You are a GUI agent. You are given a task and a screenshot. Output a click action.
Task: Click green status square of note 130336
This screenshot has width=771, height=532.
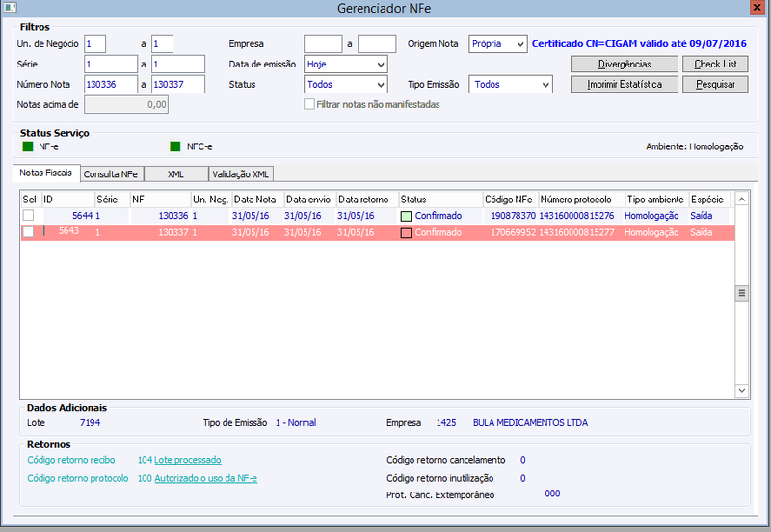click(406, 216)
